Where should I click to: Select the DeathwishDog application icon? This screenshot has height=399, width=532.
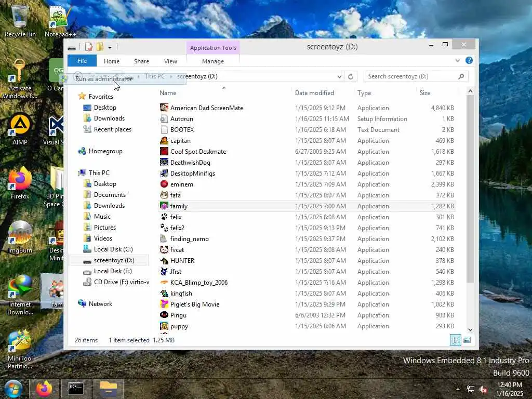(x=164, y=162)
